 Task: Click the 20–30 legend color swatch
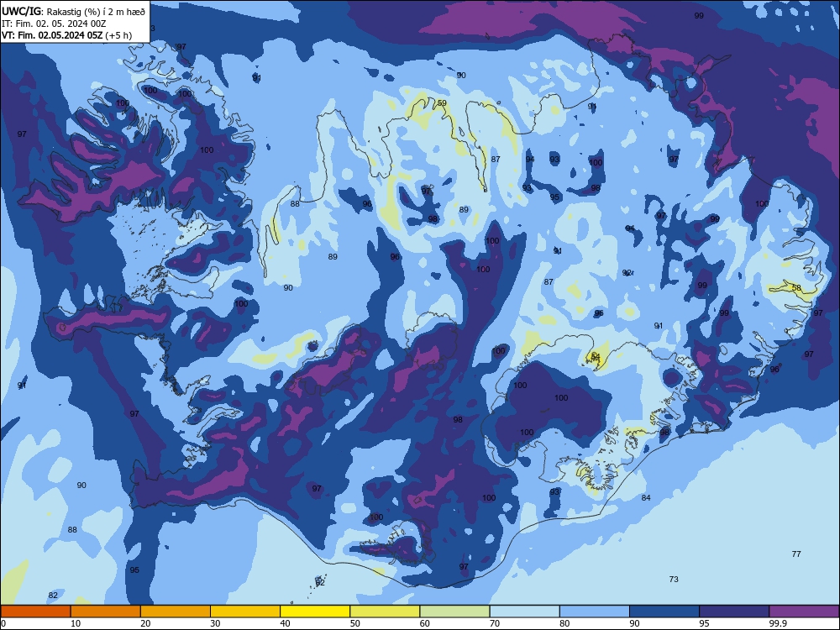tap(176, 612)
